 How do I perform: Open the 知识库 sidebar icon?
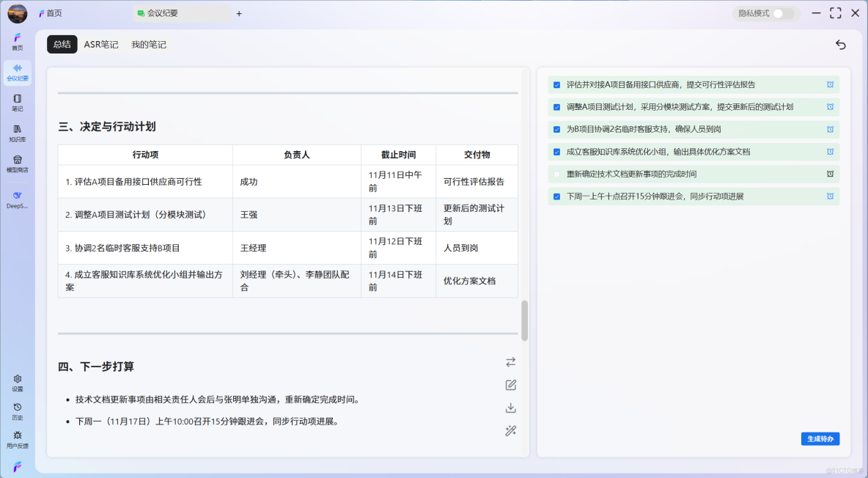[x=17, y=133]
